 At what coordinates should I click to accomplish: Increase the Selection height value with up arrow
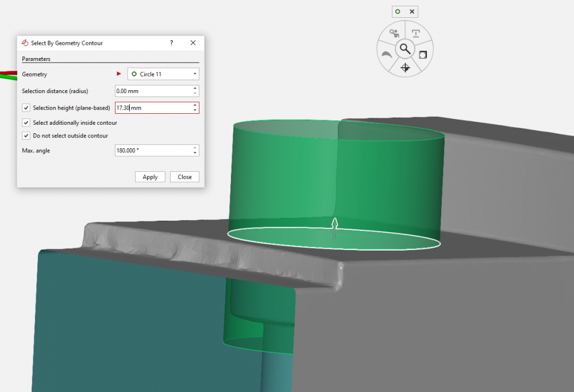click(x=195, y=105)
